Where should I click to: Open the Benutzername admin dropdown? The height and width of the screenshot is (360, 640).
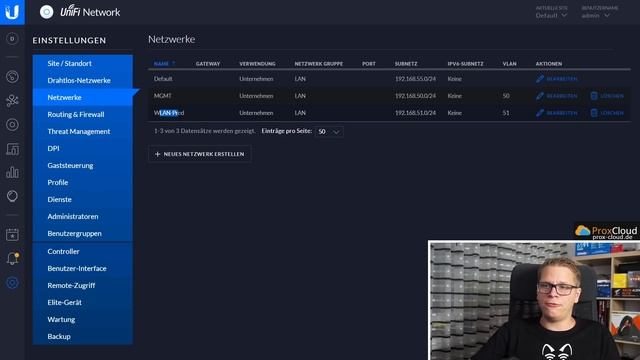[x=596, y=16]
